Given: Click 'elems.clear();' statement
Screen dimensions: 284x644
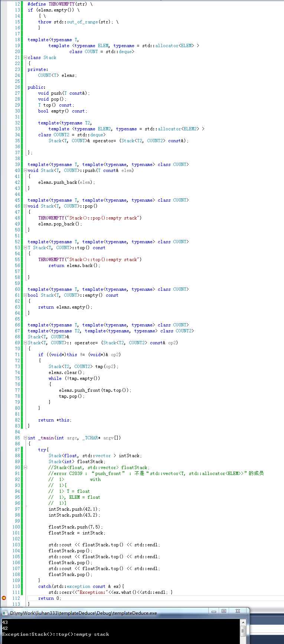Looking at the screenshot, I should 67,373.
